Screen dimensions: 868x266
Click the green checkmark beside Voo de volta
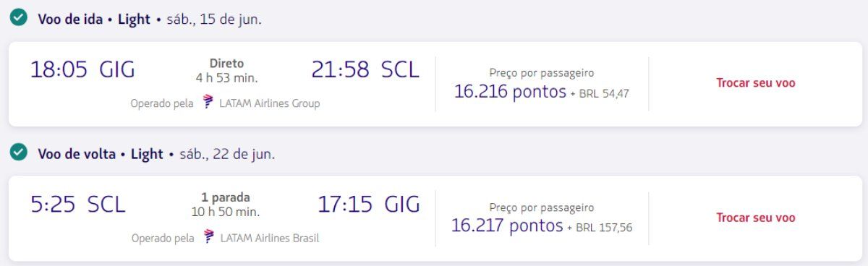coord(19,153)
